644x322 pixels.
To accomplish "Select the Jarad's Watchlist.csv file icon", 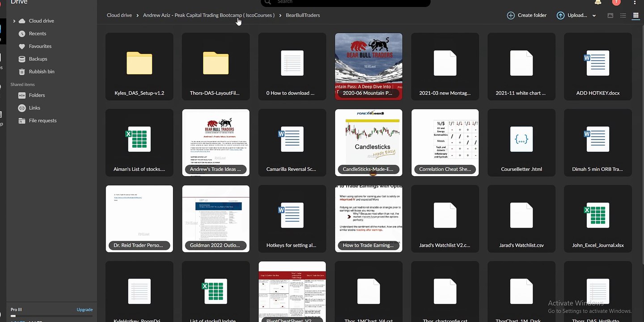I will click(521, 215).
